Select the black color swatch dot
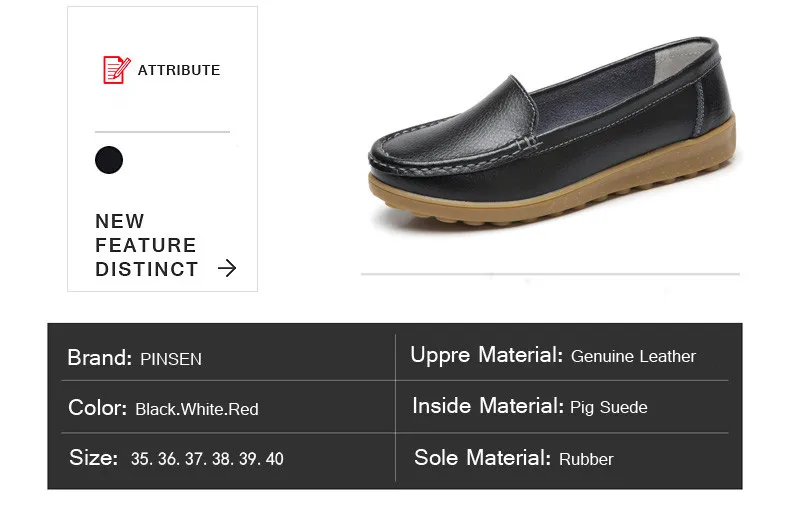The width and height of the screenshot is (790, 522). 109,160
